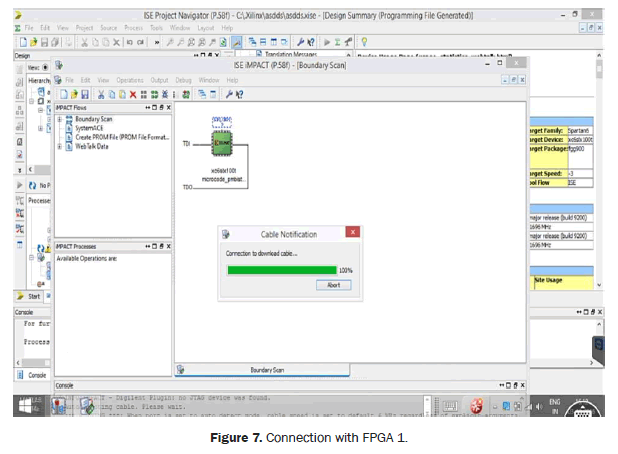Click the Save icon in iMPACT toolbar
Viewport: 618px width, 454px height.
[x=84, y=93]
